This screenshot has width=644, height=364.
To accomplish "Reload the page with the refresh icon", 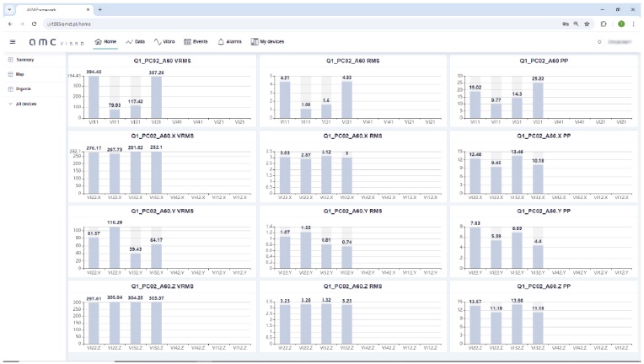I will (x=34, y=24).
